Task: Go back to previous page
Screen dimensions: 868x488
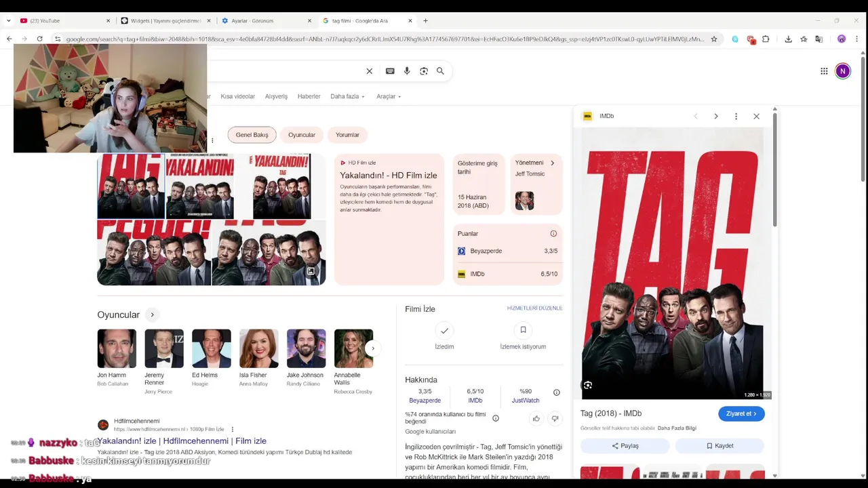Action: tap(9, 39)
